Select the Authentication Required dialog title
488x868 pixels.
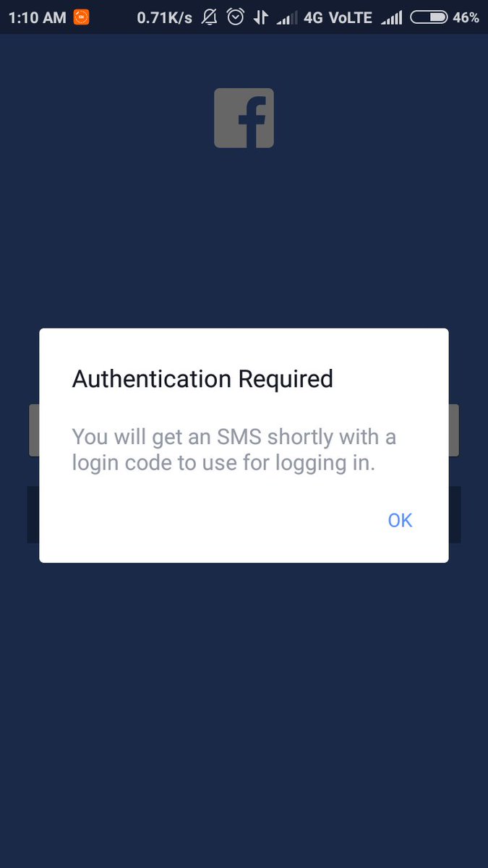(x=202, y=378)
